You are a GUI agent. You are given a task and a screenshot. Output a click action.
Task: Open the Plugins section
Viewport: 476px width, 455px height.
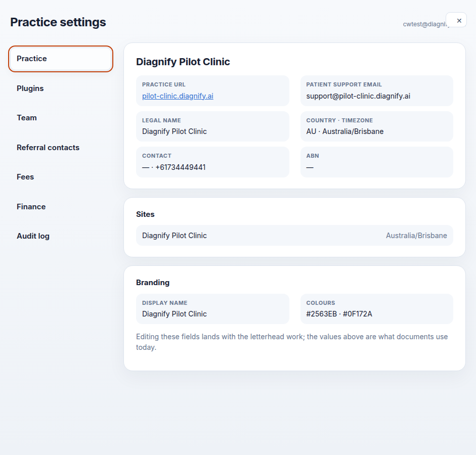point(61,88)
